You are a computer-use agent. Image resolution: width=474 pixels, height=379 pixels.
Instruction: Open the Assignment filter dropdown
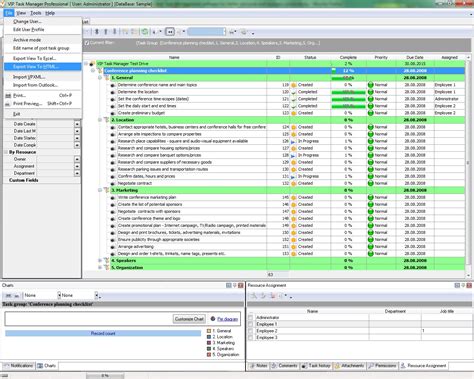point(77,166)
